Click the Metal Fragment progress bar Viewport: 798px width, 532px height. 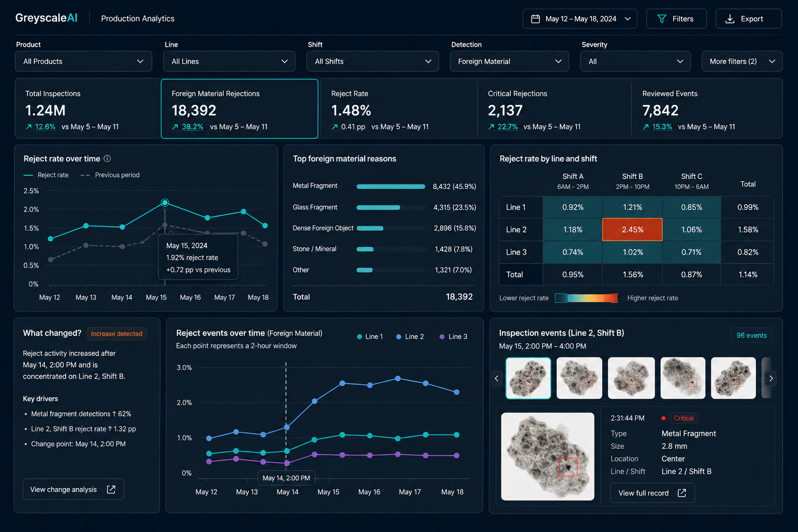(391, 187)
